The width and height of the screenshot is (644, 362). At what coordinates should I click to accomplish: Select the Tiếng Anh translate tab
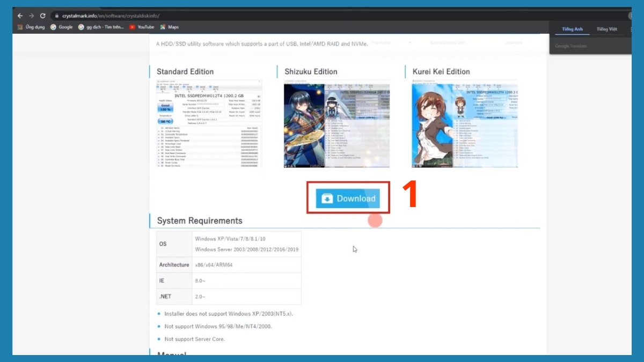click(572, 29)
